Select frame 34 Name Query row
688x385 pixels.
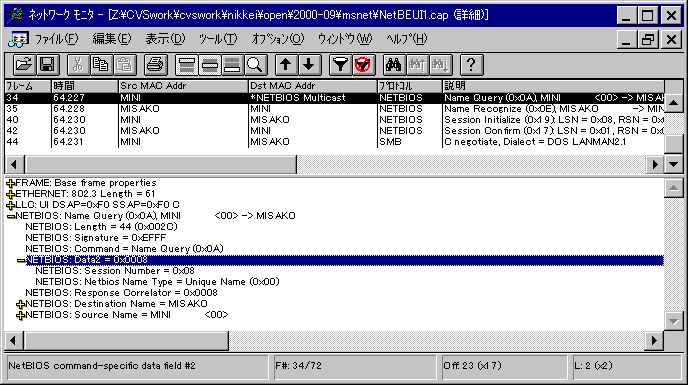click(334, 98)
